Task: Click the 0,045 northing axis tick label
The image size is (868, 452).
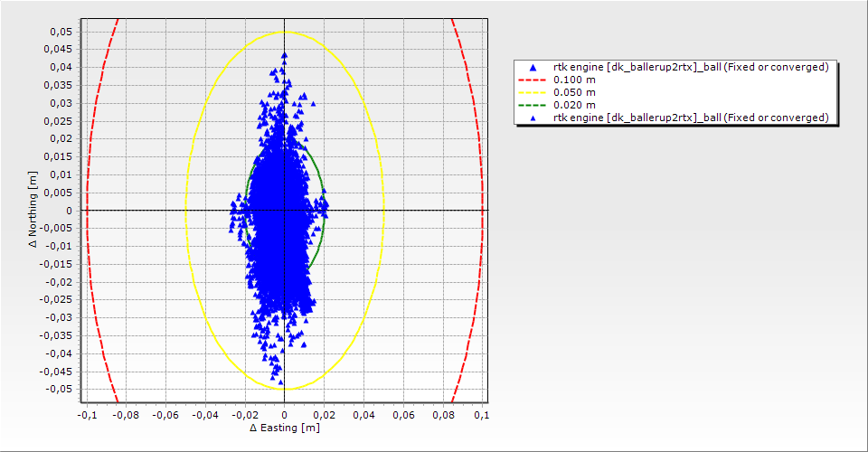Action: (x=58, y=50)
